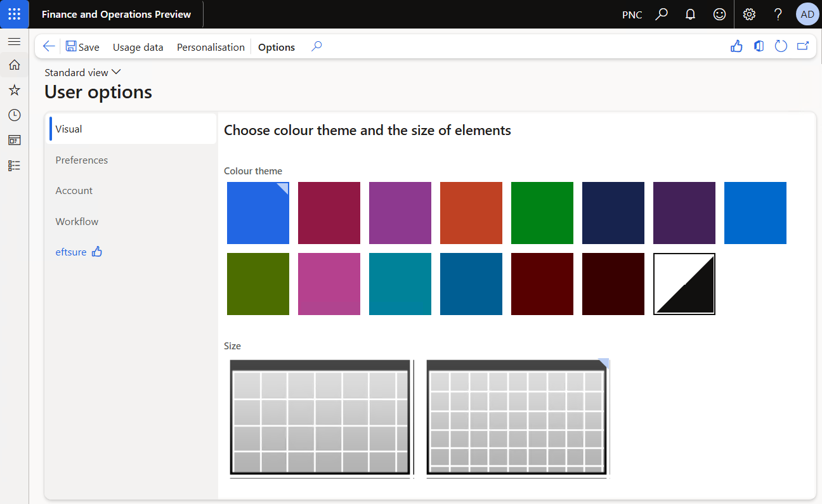The image size is (822, 504).
Task: Choose the larger grid size thumbnail
Action: (320, 417)
